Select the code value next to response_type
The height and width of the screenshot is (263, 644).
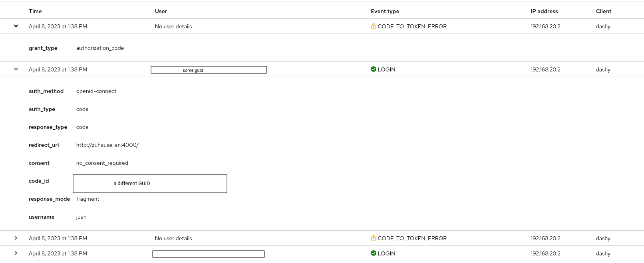pos(82,127)
